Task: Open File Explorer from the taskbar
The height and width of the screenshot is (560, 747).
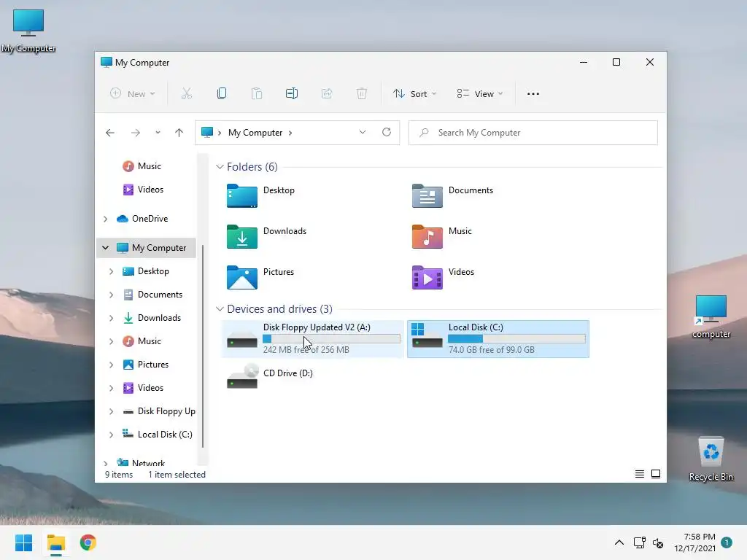Action: (56, 542)
